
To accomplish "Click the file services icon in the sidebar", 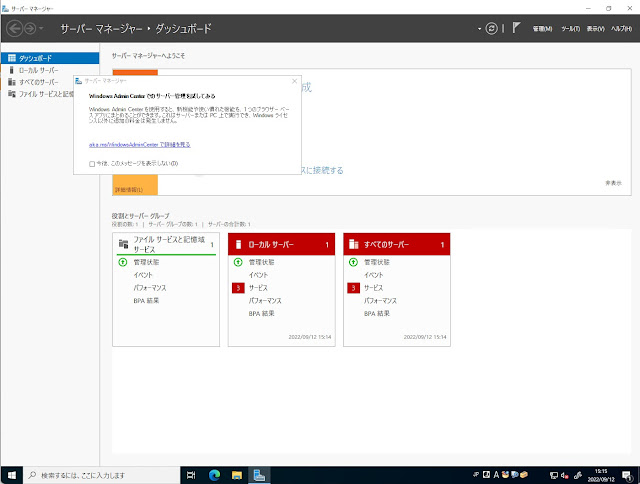I will point(12,94).
